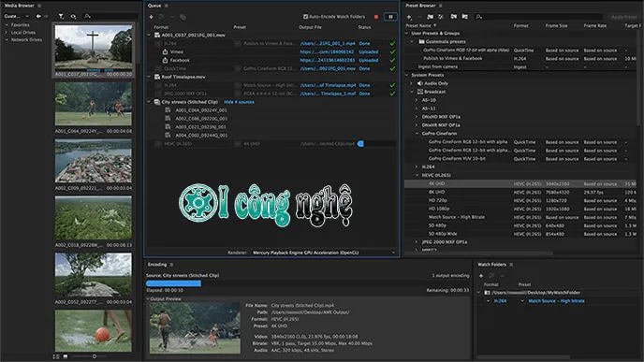Collapse HEVC (H.265) preset group
This screenshot has height=362, width=644.
coord(417,175)
